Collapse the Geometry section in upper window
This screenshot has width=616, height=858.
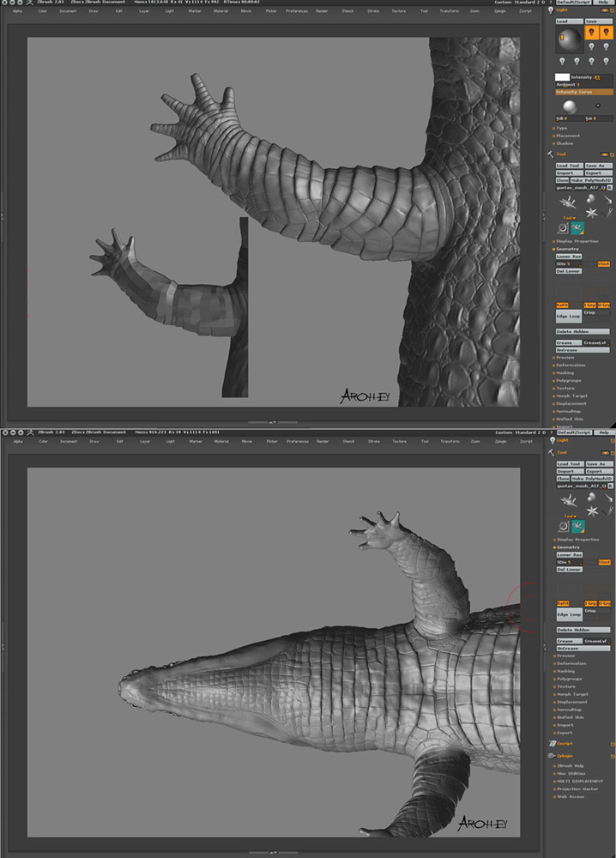[567, 249]
